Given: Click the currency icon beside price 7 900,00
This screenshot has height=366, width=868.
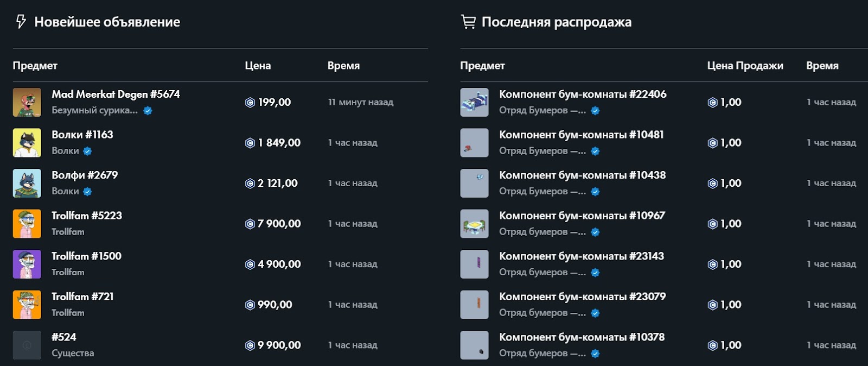Looking at the screenshot, I should pos(250,224).
